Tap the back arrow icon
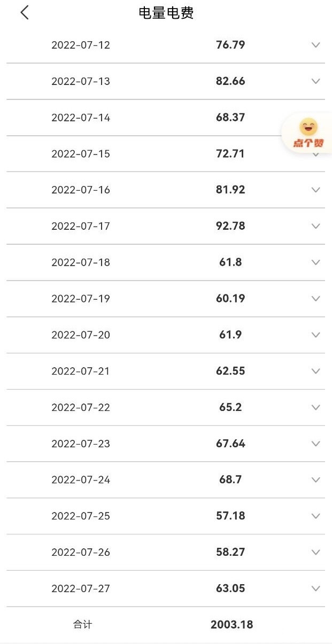The width and height of the screenshot is (332, 644). click(25, 13)
